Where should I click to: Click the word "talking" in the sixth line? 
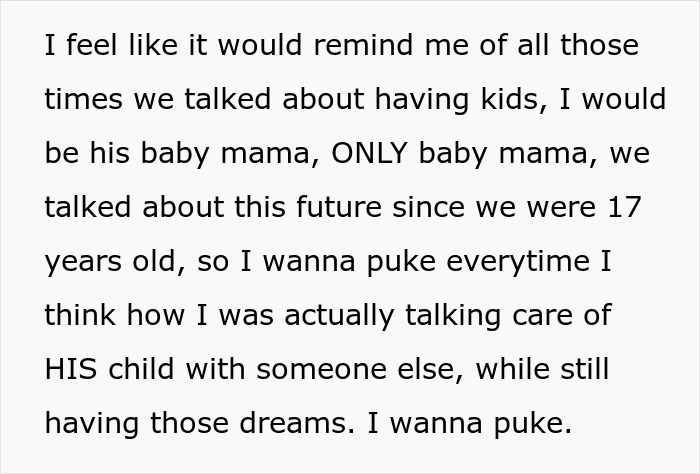point(453,316)
